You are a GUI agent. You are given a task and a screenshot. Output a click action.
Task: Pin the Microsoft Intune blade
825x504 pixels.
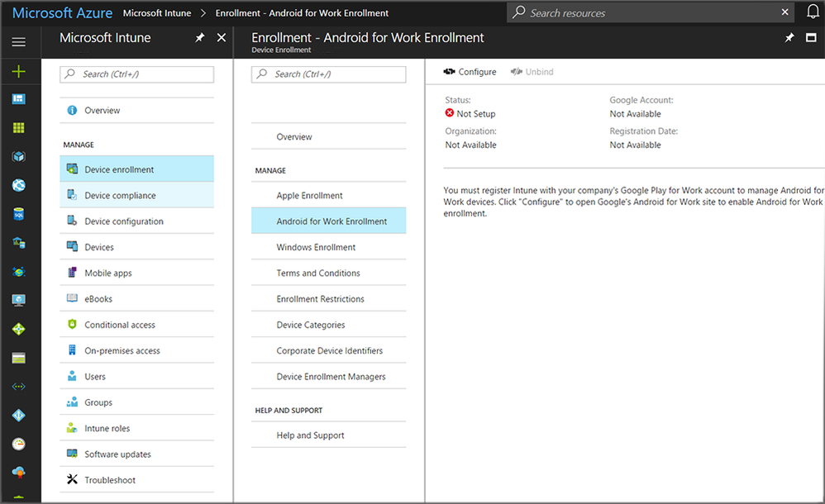[x=199, y=37]
